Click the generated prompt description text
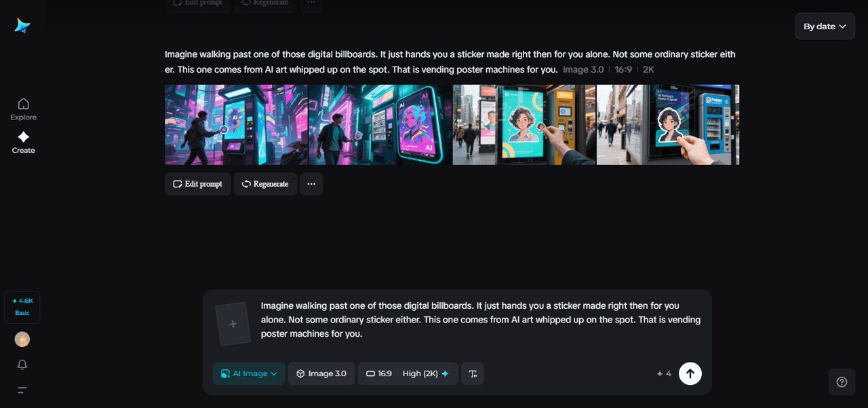 450,62
